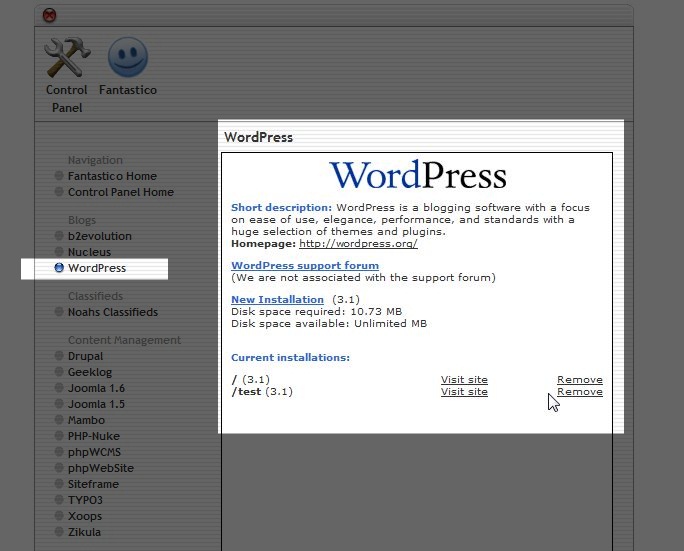Click the WordPress logo banner

tap(417, 175)
